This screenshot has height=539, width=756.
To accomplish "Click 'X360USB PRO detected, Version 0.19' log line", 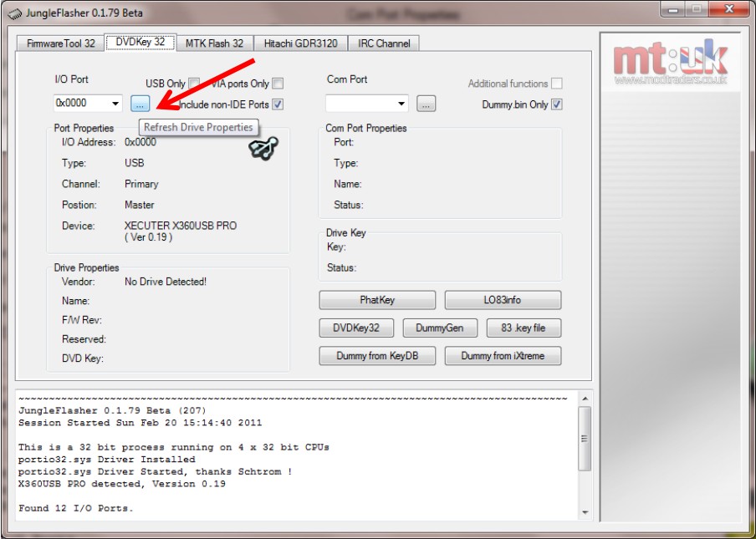I will click(x=121, y=484).
